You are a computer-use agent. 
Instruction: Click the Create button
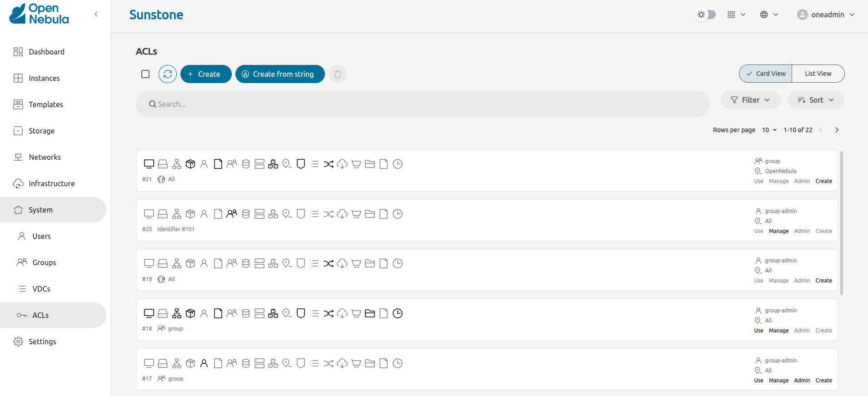[206, 74]
